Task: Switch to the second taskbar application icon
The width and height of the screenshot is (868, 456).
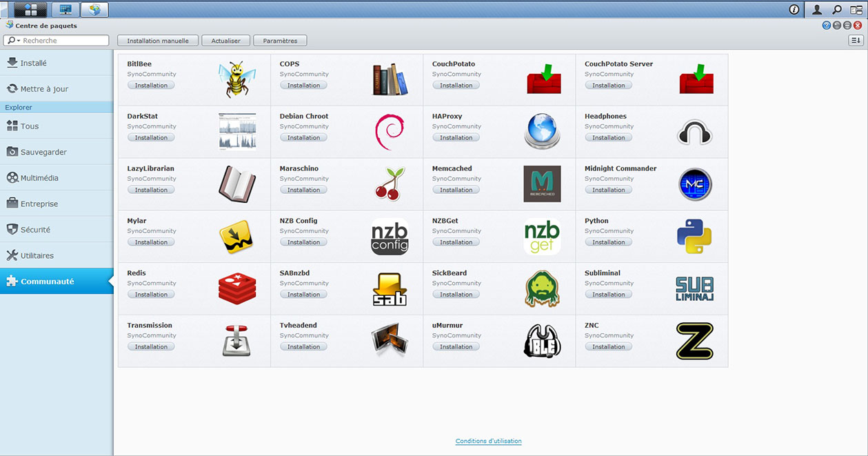Action: coord(65,10)
